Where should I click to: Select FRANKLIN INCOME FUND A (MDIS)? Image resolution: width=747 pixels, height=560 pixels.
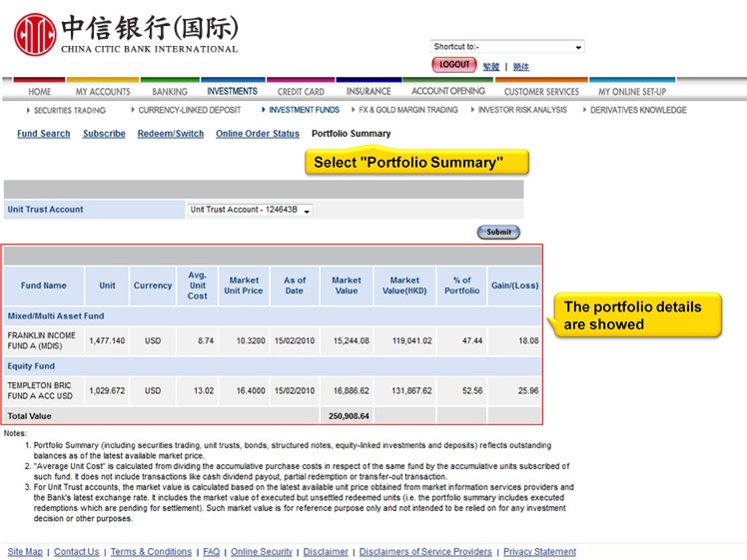click(42, 341)
